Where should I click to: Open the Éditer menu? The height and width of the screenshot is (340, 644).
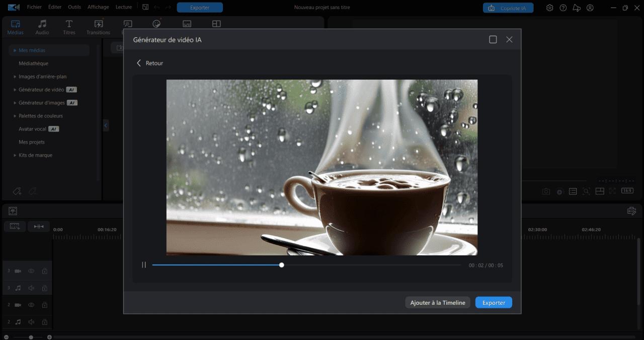point(55,7)
